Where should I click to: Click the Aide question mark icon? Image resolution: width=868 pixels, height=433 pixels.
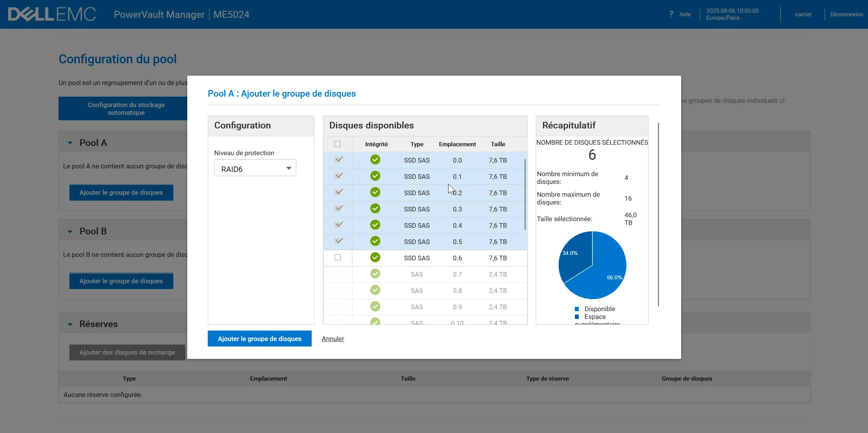(x=671, y=14)
